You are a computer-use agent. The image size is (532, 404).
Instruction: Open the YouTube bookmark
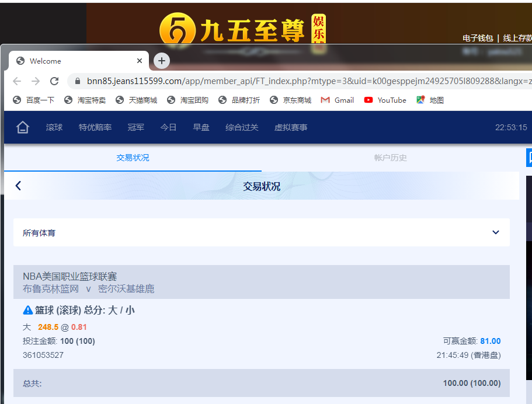tap(385, 100)
